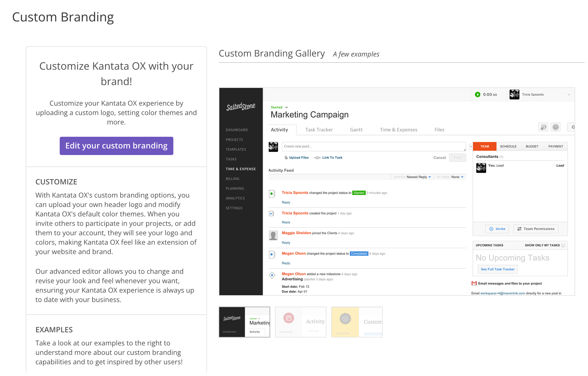Click the help question mark icon
This screenshot has width=588, height=376.
(555, 127)
